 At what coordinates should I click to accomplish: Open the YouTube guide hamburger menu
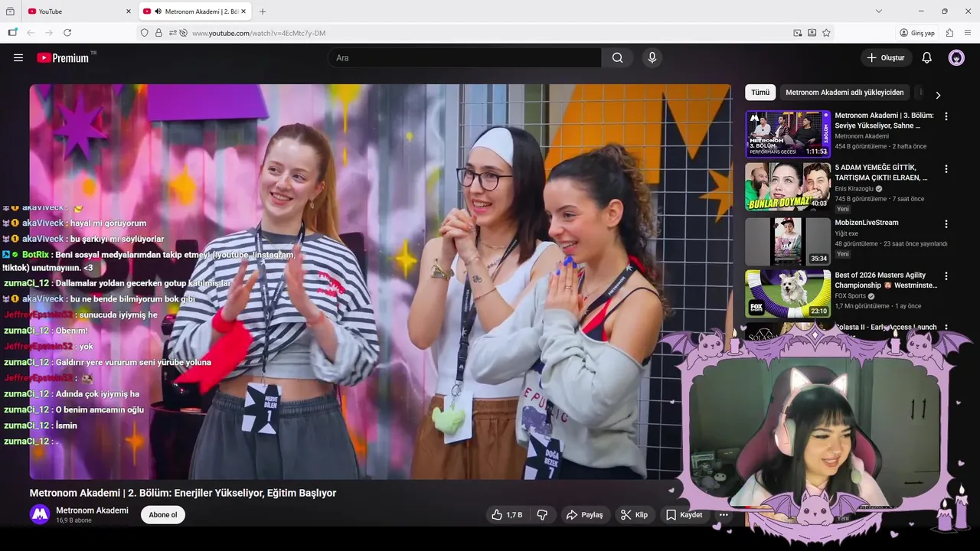(18, 57)
